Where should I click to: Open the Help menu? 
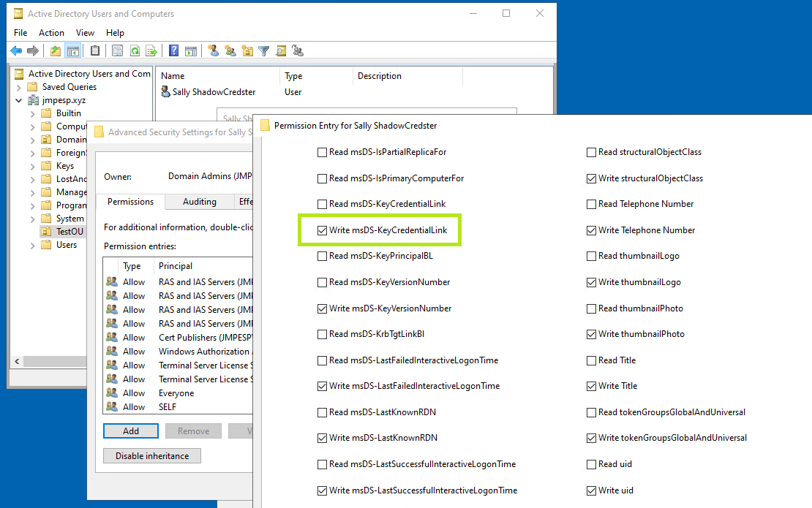115,33
